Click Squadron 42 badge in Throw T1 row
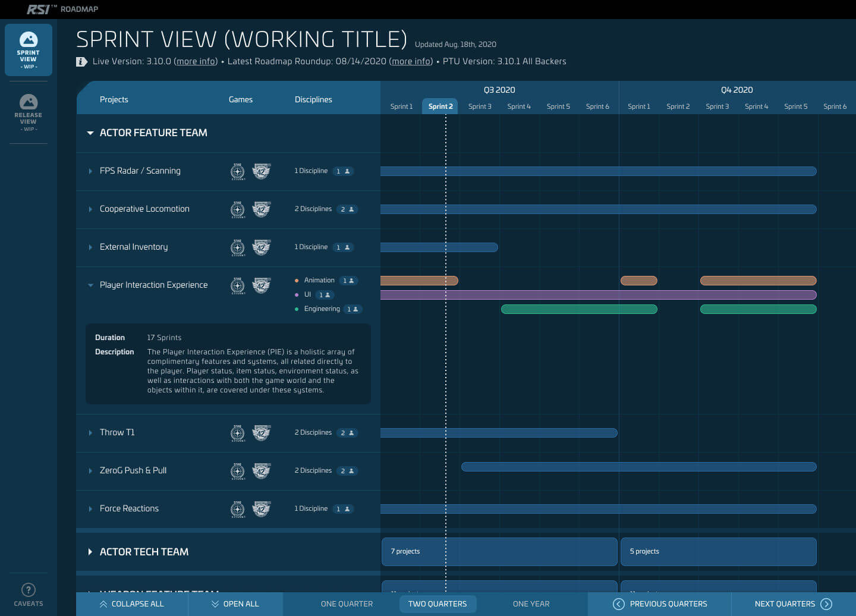The image size is (856, 616). point(261,433)
